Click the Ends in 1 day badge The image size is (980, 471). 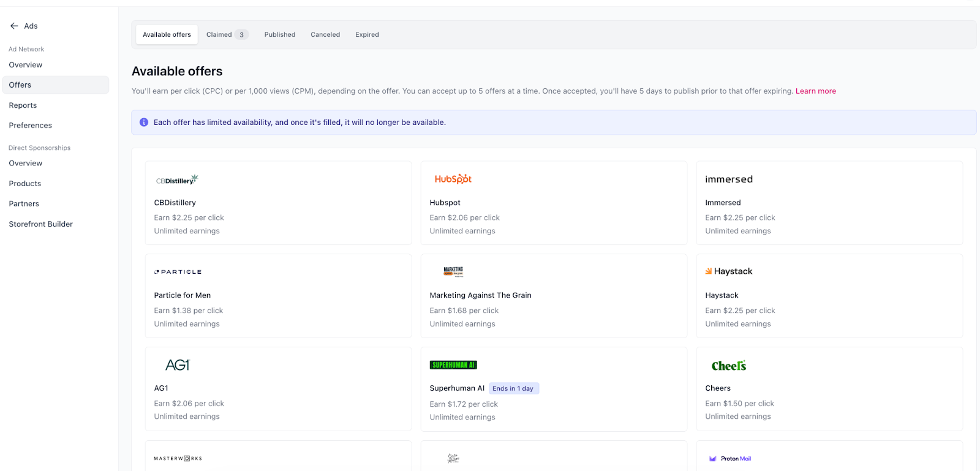click(x=513, y=388)
